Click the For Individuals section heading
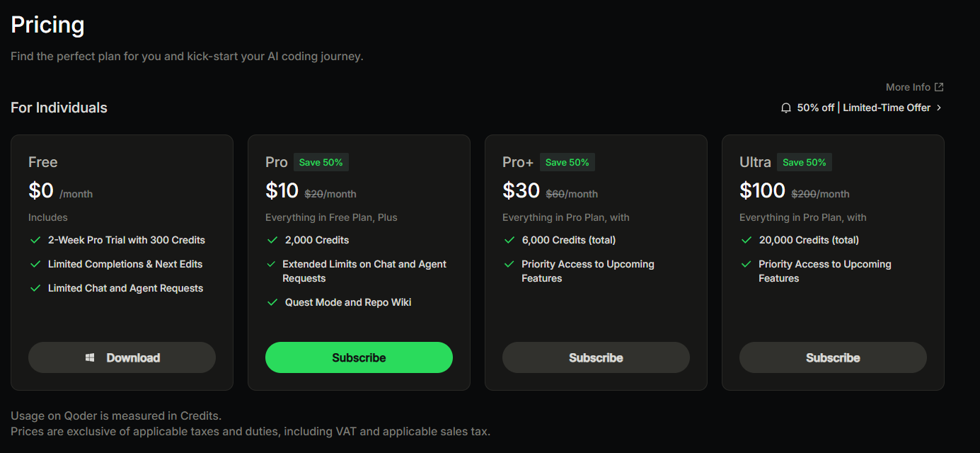The height and width of the screenshot is (453, 980). coord(59,108)
